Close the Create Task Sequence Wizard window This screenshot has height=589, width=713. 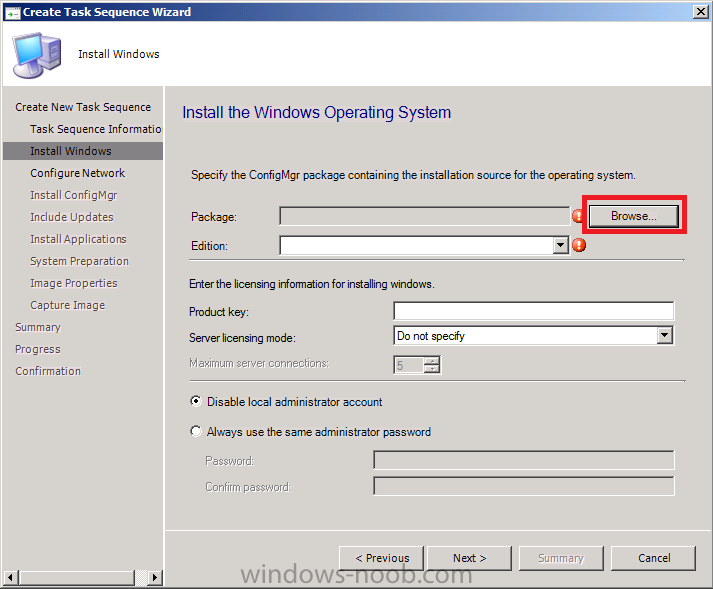point(700,12)
